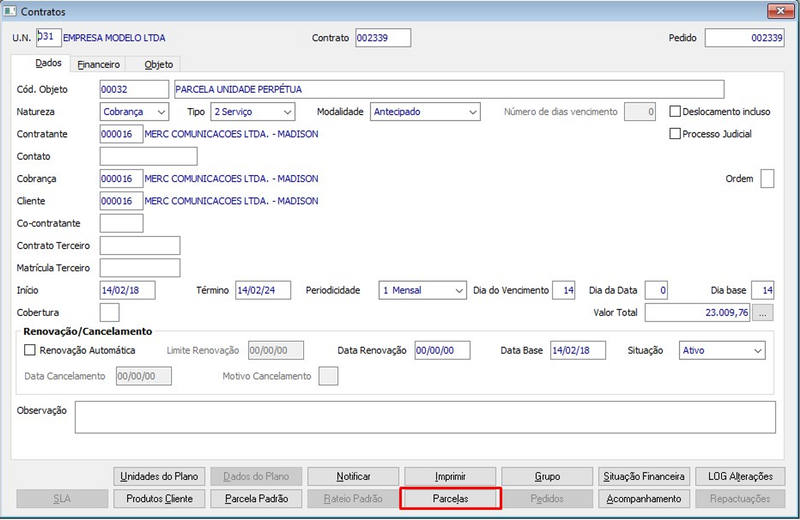800x520 pixels.
Task: Focus the Contato input field
Action: pos(148,156)
